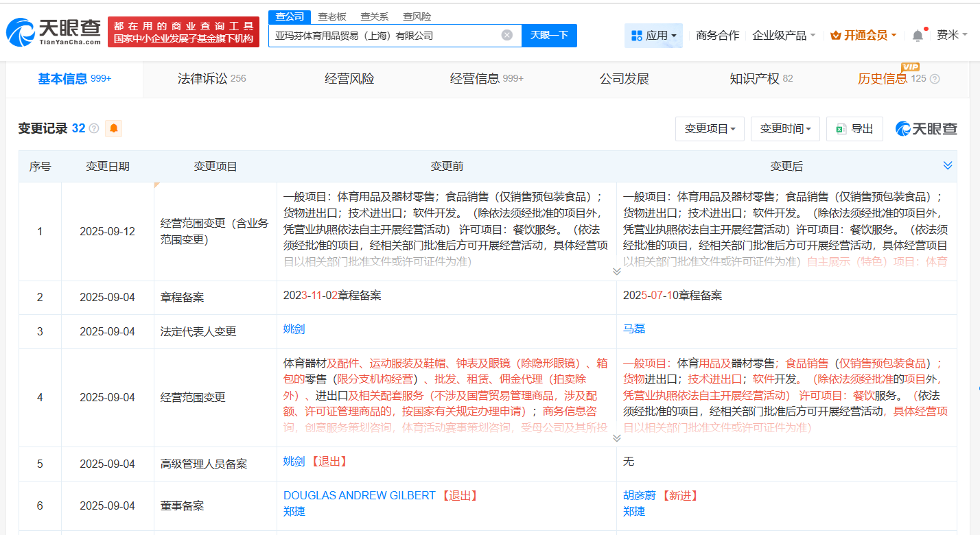
Task: Select the 查老板 search tab
Action: 332,16
